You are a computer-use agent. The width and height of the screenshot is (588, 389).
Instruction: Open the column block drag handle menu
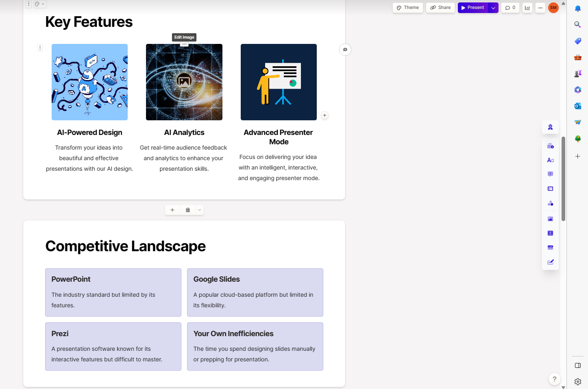(40, 48)
